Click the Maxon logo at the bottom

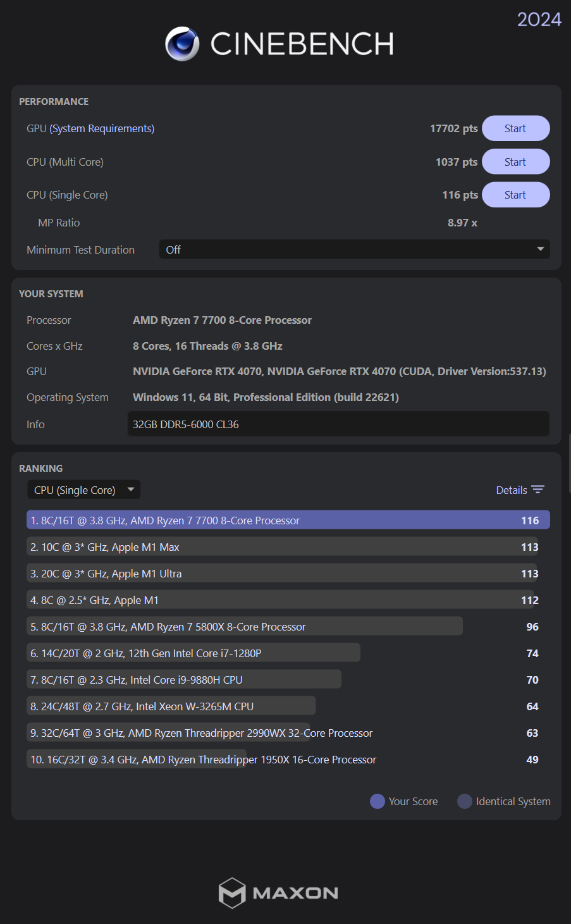[x=278, y=893]
